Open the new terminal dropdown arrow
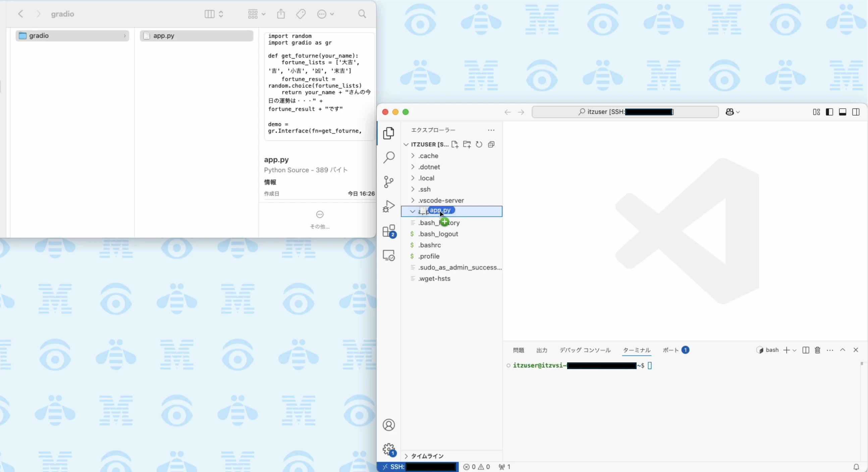The height and width of the screenshot is (472, 868). pos(795,350)
